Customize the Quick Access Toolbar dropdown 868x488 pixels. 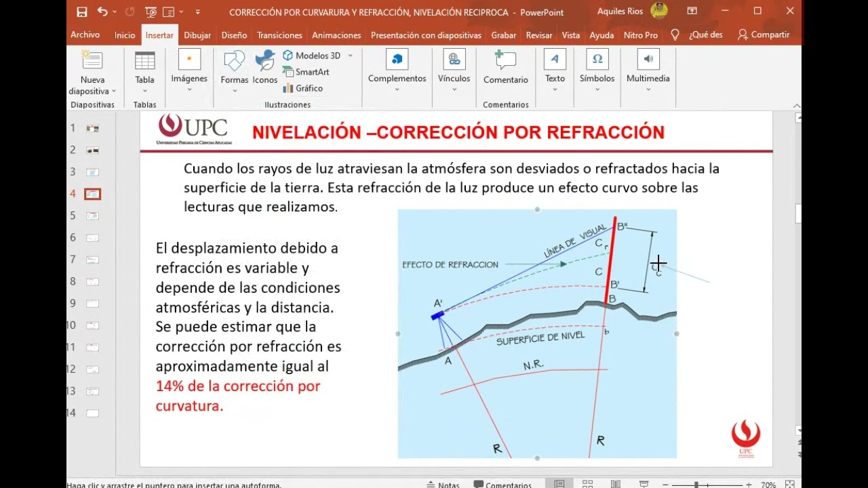[197, 12]
